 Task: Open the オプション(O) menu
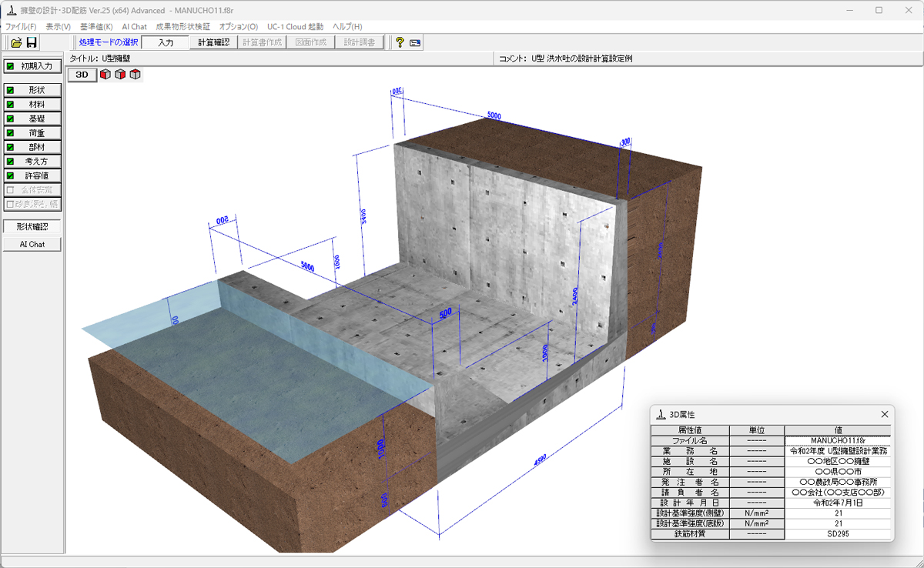239,26
